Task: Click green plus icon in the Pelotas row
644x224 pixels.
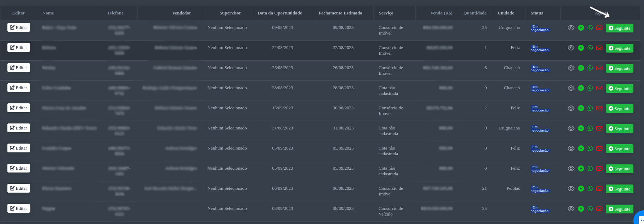Action: (581, 189)
